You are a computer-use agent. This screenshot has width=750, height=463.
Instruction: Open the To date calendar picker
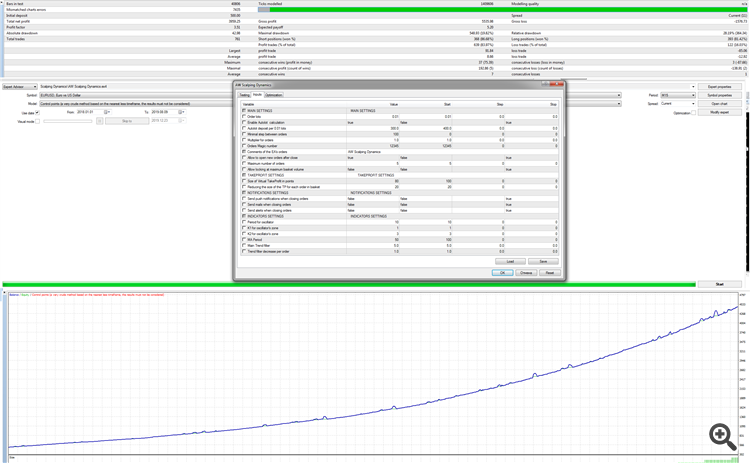click(181, 112)
